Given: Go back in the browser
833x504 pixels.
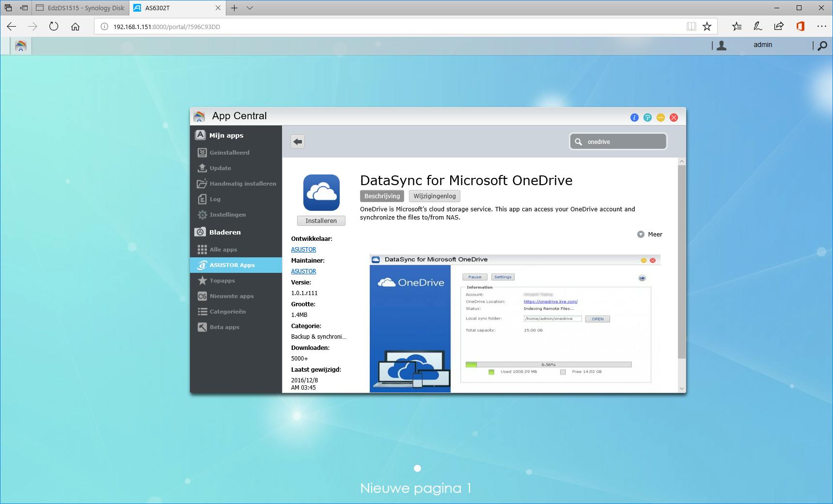Looking at the screenshot, I should coord(12,27).
